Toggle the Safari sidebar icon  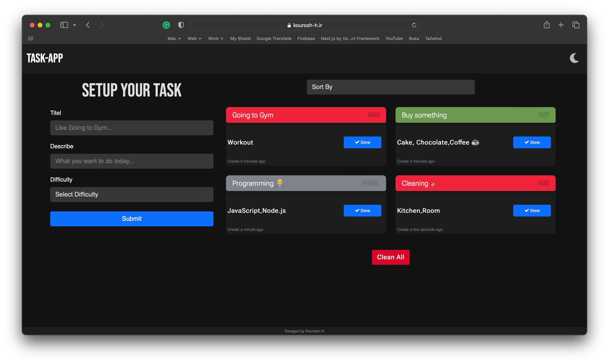(64, 25)
